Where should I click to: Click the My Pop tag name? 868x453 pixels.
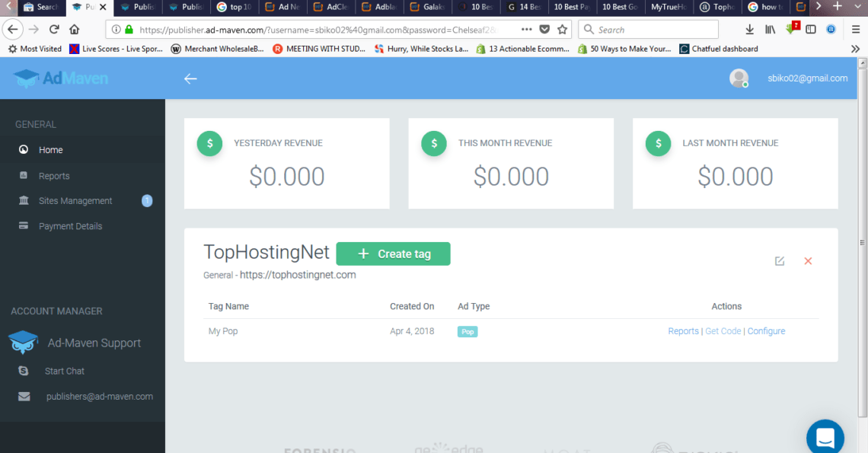pyautogui.click(x=223, y=331)
